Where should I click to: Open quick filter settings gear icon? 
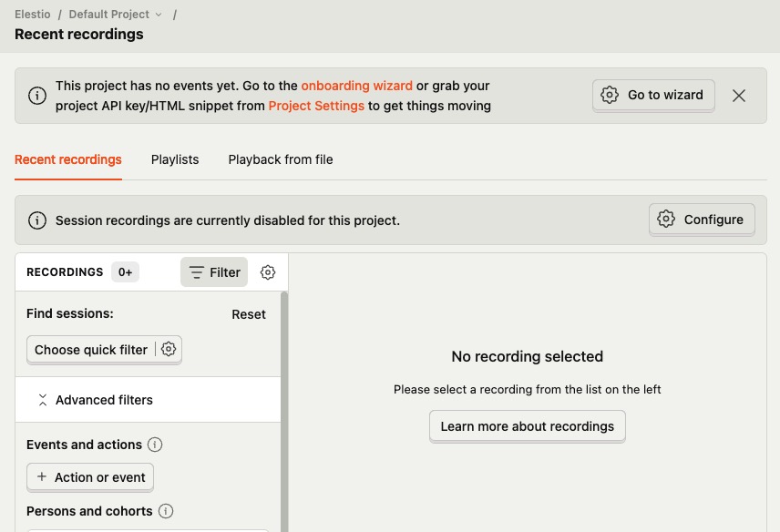169,349
